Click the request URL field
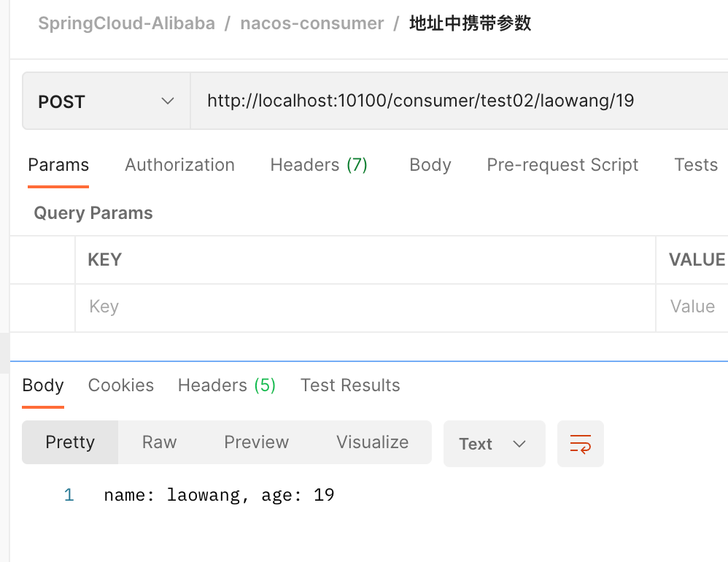The image size is (728, 562). click(x=452, y=101)
